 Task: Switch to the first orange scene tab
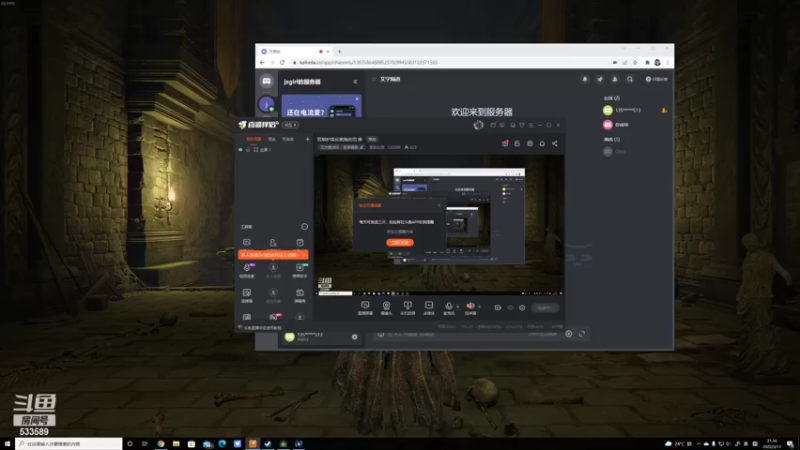tap(254, 139)
